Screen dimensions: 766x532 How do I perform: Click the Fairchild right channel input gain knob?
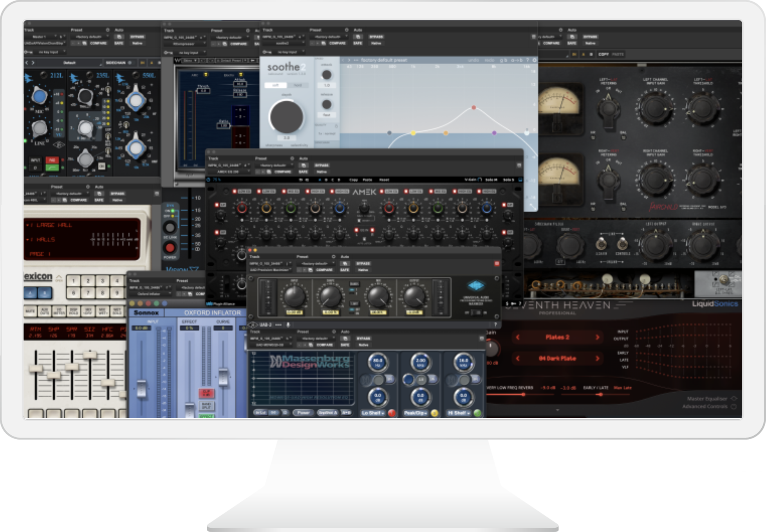click(x=655, y=180)
